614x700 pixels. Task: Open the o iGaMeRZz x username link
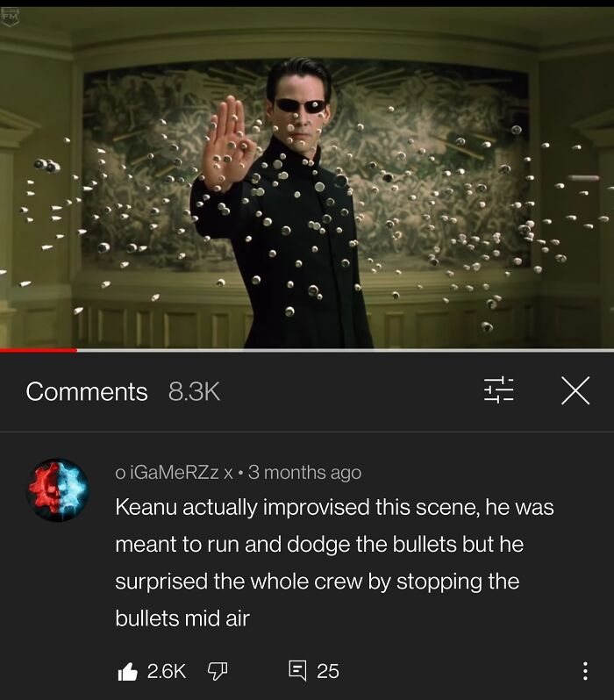point(174,472)
